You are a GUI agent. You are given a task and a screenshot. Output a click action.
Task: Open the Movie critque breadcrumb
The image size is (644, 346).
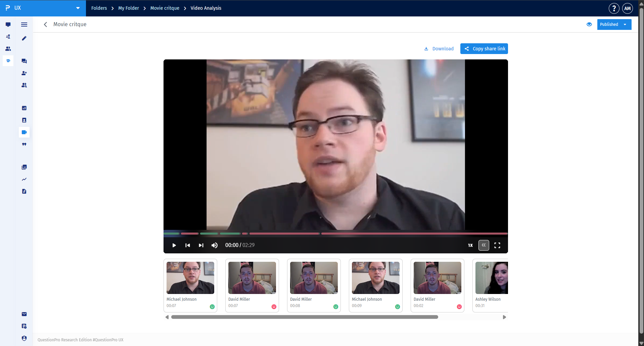(165, 8)
